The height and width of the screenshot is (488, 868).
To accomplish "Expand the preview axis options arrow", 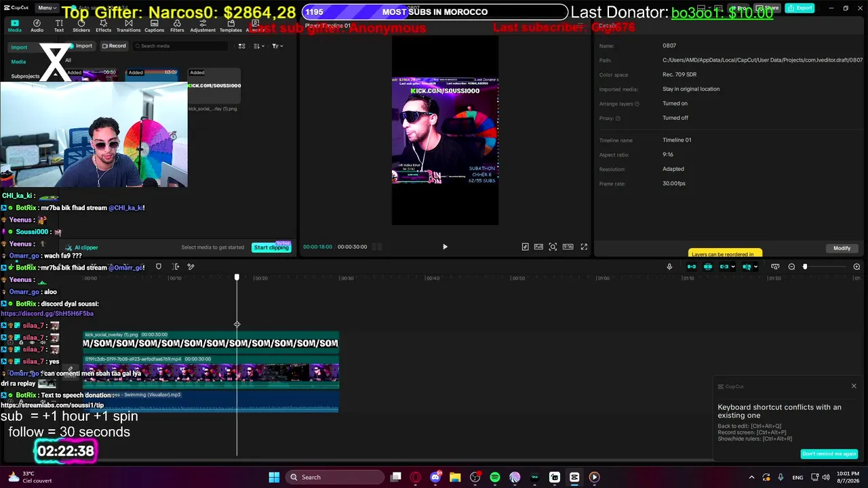I will (x=755, y=267).
